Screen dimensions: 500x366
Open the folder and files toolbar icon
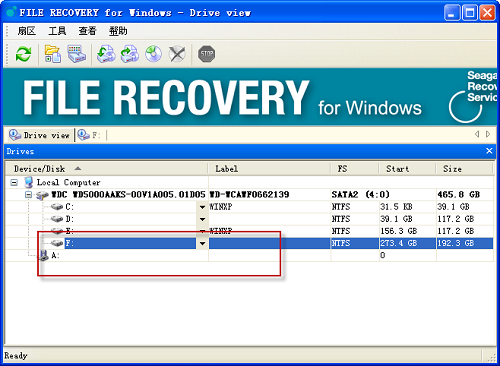pyautogui.click(x=53, y=54)
